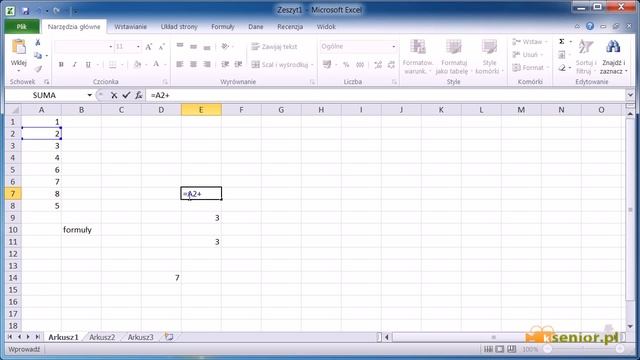Toggle Italic formatting
Image resolution: width=640 pixels, height=360 pixels.
coord(74,64)
